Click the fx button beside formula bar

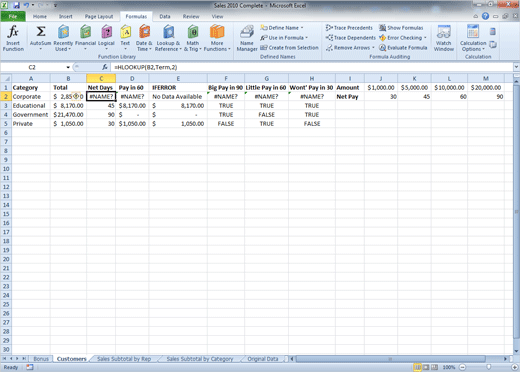tap(105, 67)
